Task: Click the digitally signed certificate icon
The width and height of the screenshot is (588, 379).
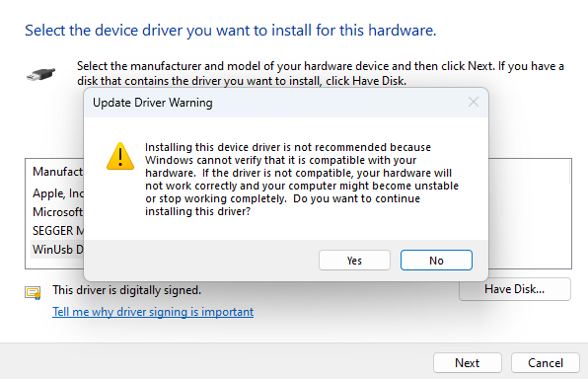Action: [x=33, y=293]
